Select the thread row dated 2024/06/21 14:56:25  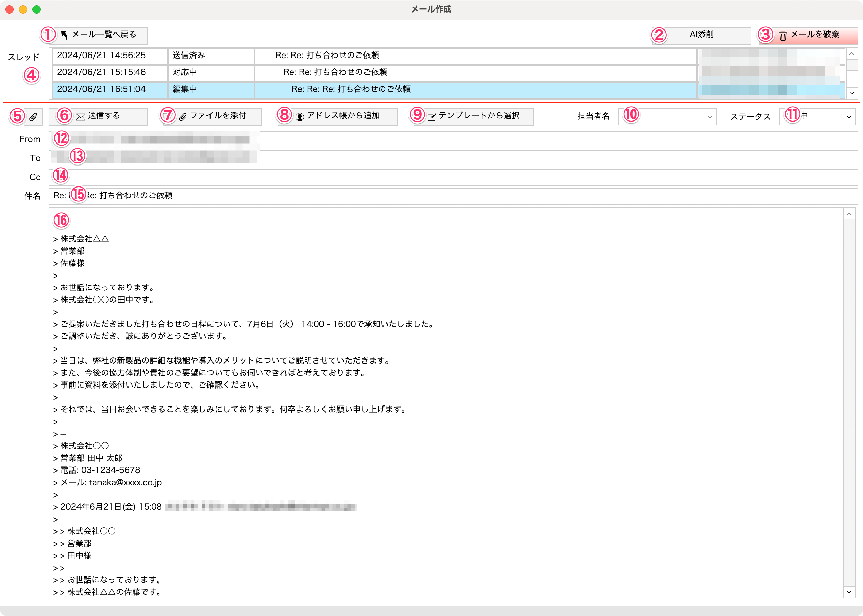tap(448, 56)
